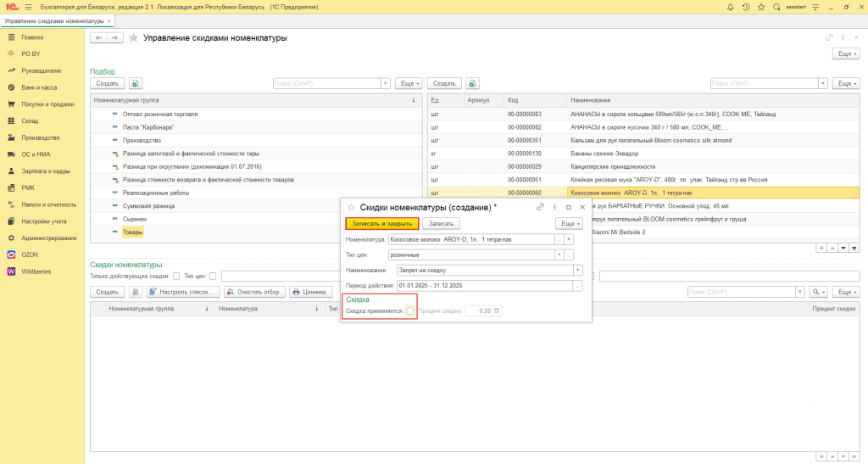Open history clock icon in title bar
This screenshot has width=868, height=464.
746,7
